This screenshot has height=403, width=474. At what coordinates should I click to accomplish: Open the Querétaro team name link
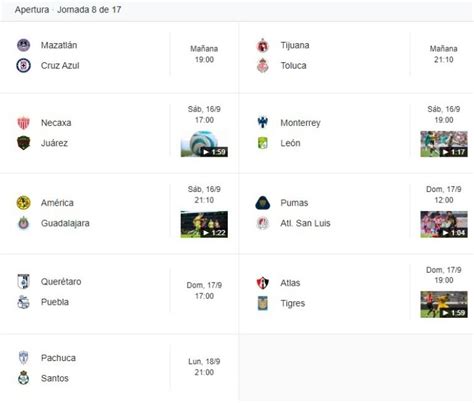coord(61,282)
